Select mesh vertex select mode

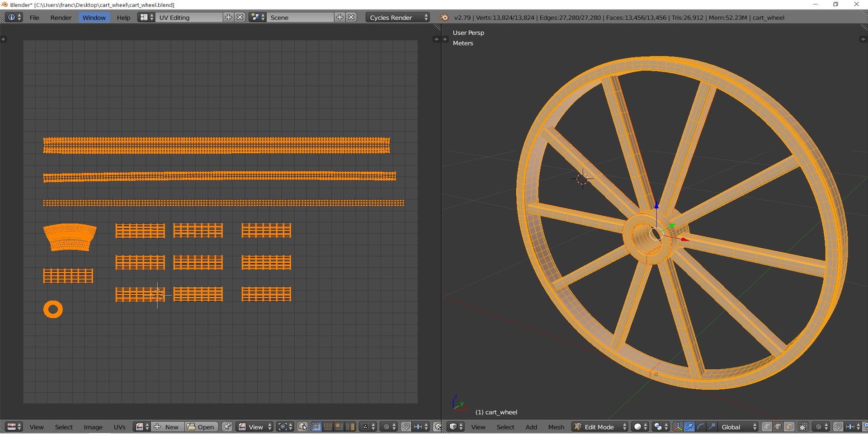[x=767, y=427]
